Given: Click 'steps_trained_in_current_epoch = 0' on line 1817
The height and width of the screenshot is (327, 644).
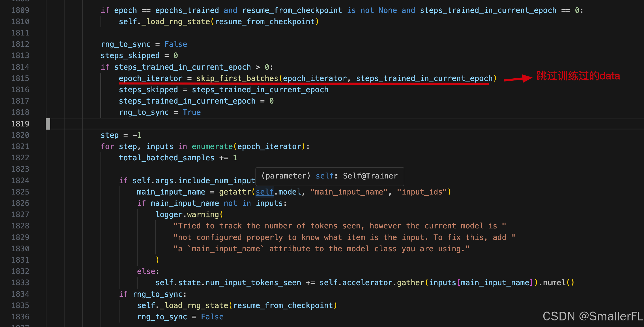Looking at the screenshot, I should (196, 101).
